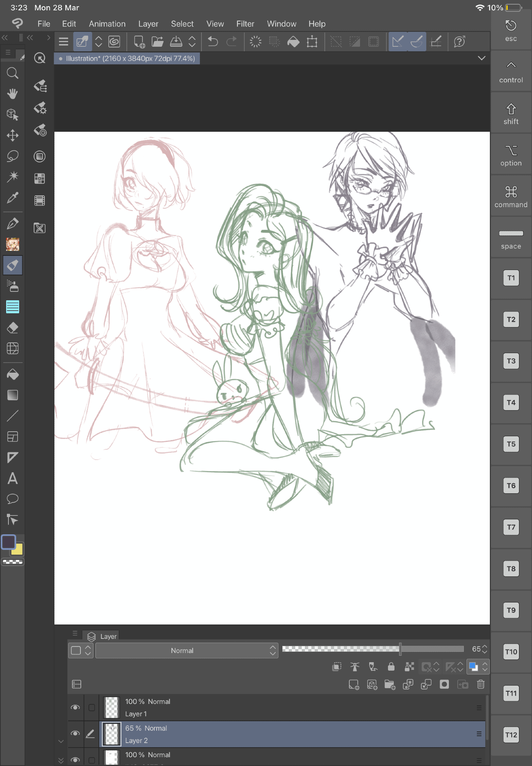Open the Animation menu
The height and width of the screenshot is (766, 532).
pyautogui.click(x=107, y=24)
